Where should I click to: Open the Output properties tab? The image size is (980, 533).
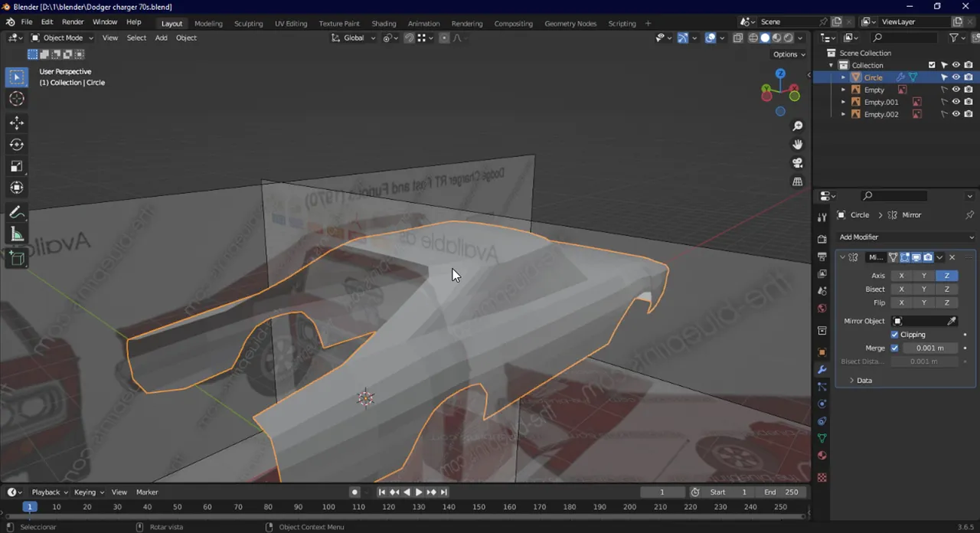tap(822, 257)
